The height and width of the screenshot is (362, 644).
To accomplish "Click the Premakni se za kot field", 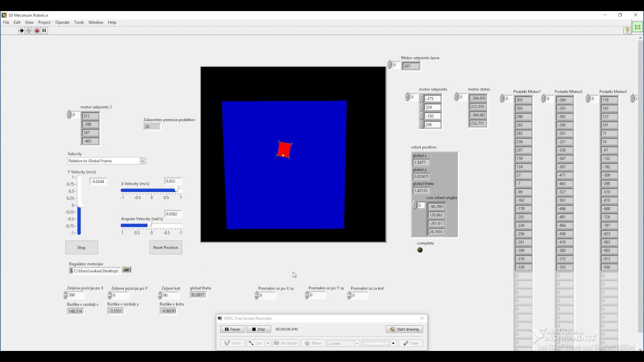I will (x=360, y=296).
